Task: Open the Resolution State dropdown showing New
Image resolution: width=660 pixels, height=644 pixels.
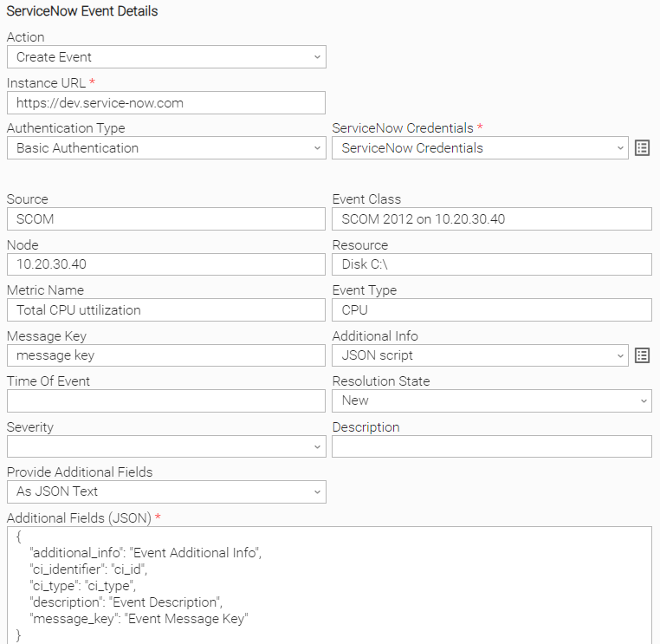Action: pyautogui.click(x=492, y=400)
